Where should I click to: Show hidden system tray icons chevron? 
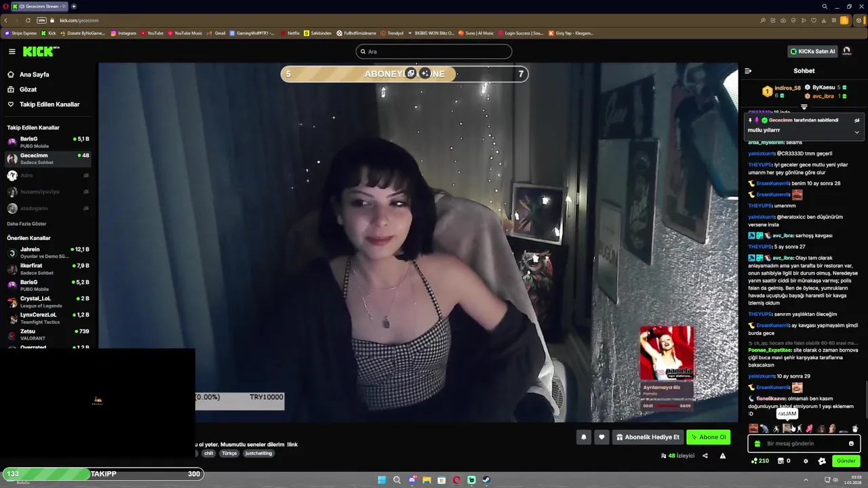coord(806,480)
